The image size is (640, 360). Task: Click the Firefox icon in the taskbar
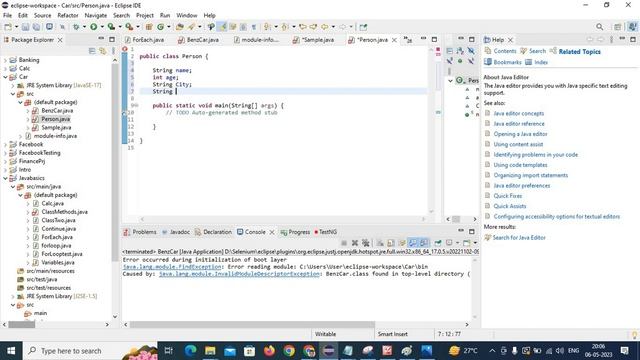(x=269, y=350)
